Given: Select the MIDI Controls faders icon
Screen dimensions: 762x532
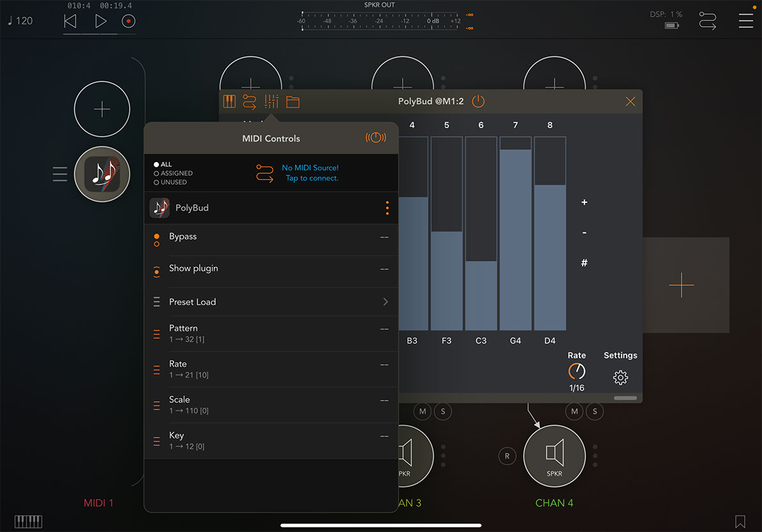Looking at the screenshot, I should 271,101.
